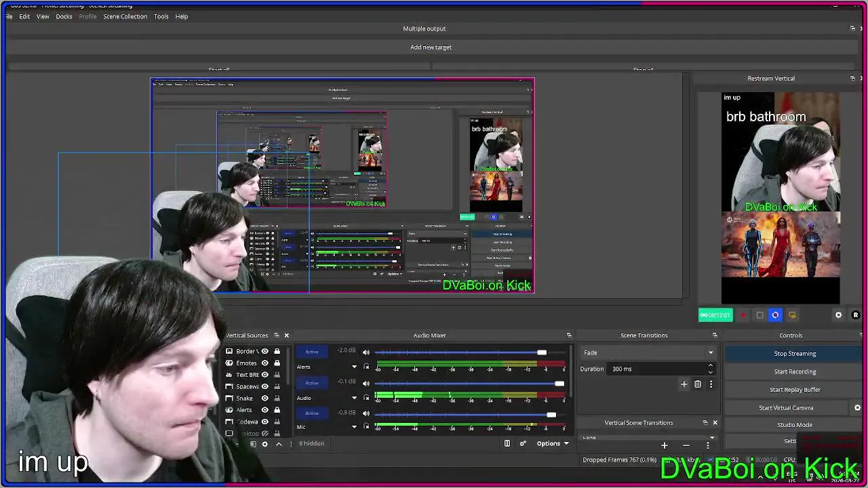
Task: Click Add new target
Action: point(431,47)
